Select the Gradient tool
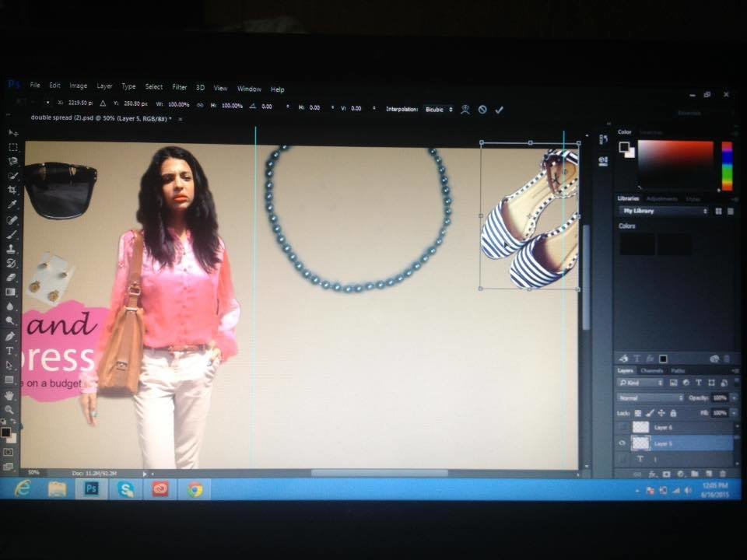This screenshot has height=560, width=747. click(10, 292)
